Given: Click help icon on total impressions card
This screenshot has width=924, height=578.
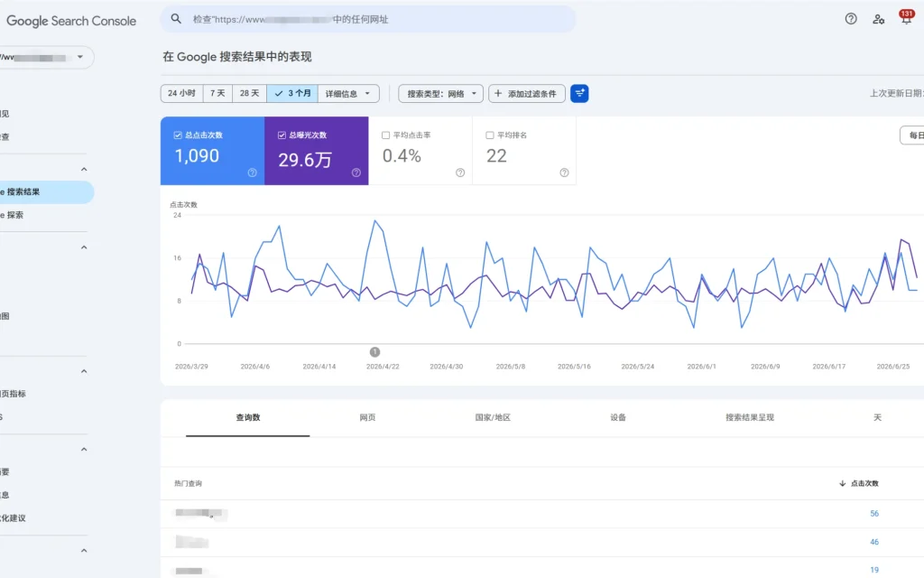Looking at the screenshot, I should point(356,172).
